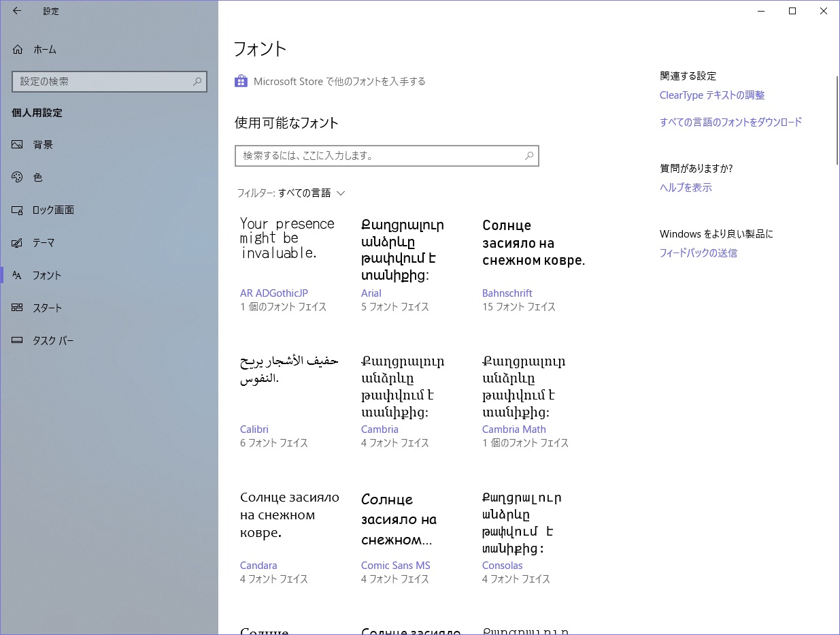Focus the 設定の検索 search field

(x=109, y=81)
